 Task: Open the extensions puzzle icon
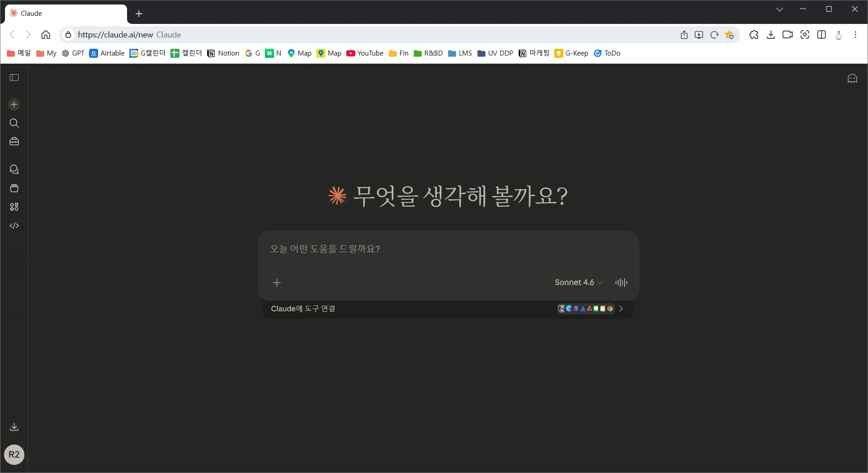tap(754, 35)
